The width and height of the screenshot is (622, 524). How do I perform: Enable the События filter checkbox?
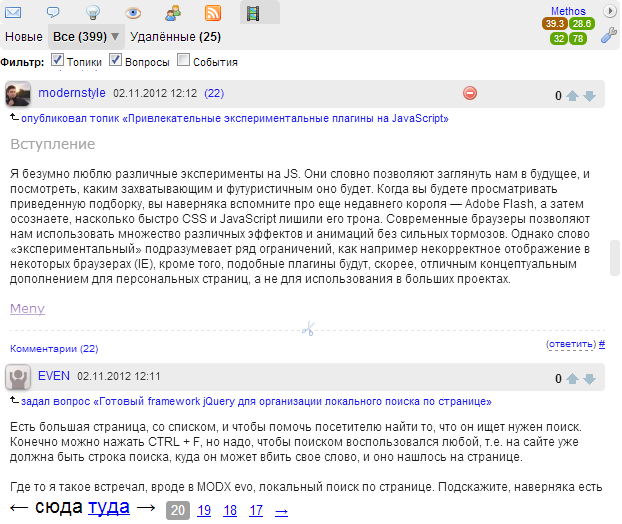click(183, 60)
